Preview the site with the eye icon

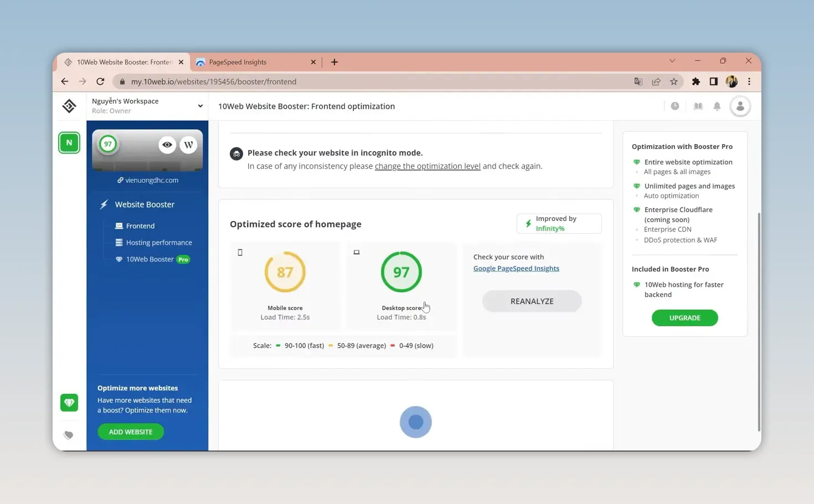[167, 145]
